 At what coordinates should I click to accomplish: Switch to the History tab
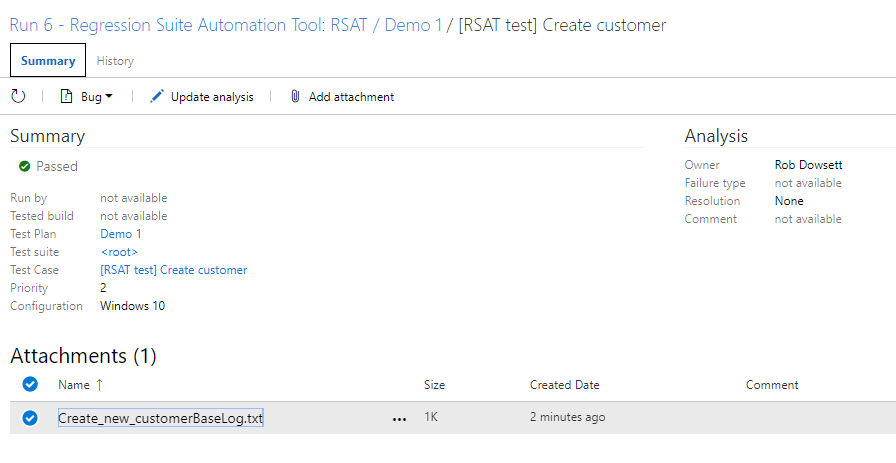coord(115,61)
